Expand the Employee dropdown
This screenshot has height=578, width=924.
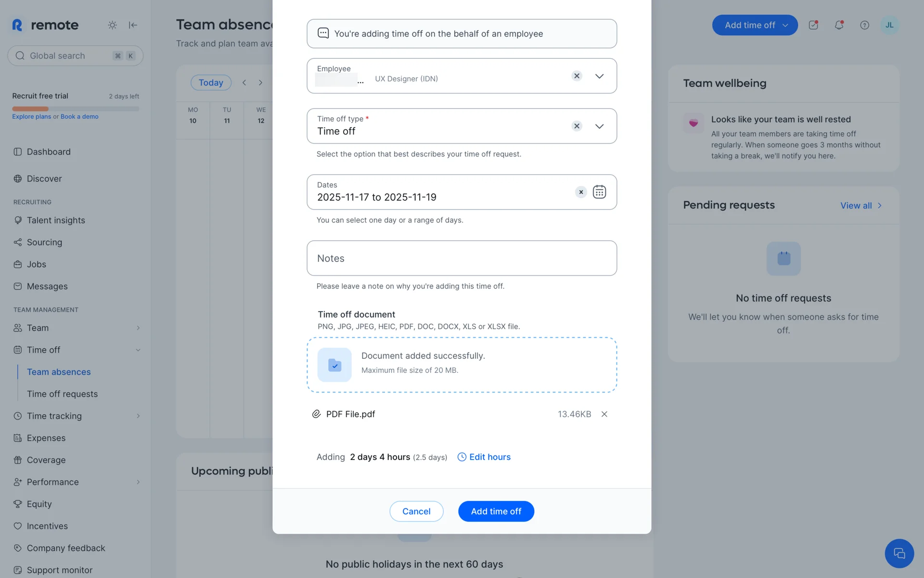(599, 76)
